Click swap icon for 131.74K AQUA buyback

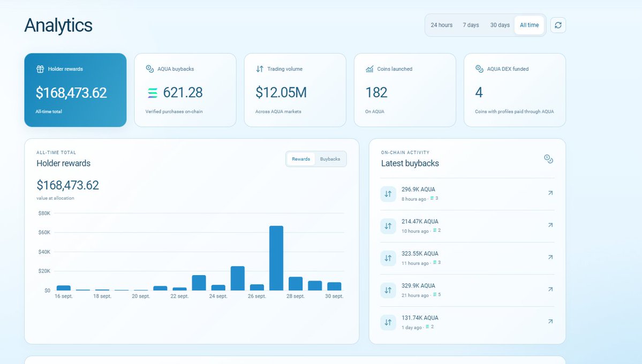pos(388,323)
